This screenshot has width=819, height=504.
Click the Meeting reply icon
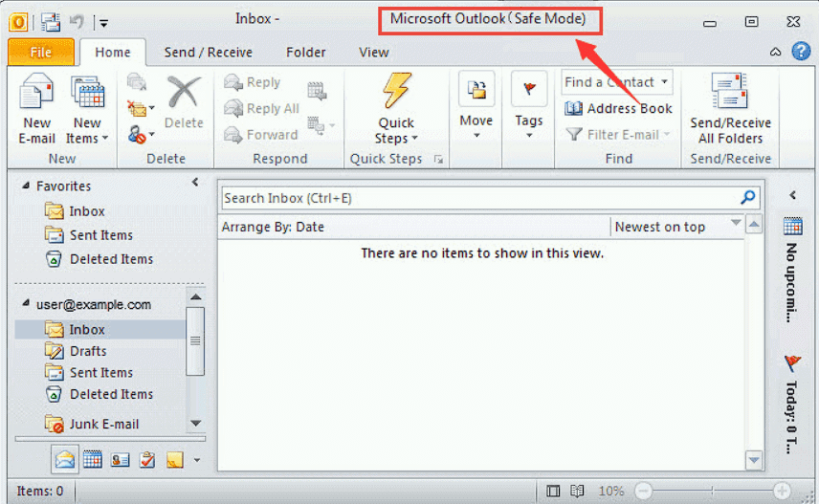pos(317,91)
